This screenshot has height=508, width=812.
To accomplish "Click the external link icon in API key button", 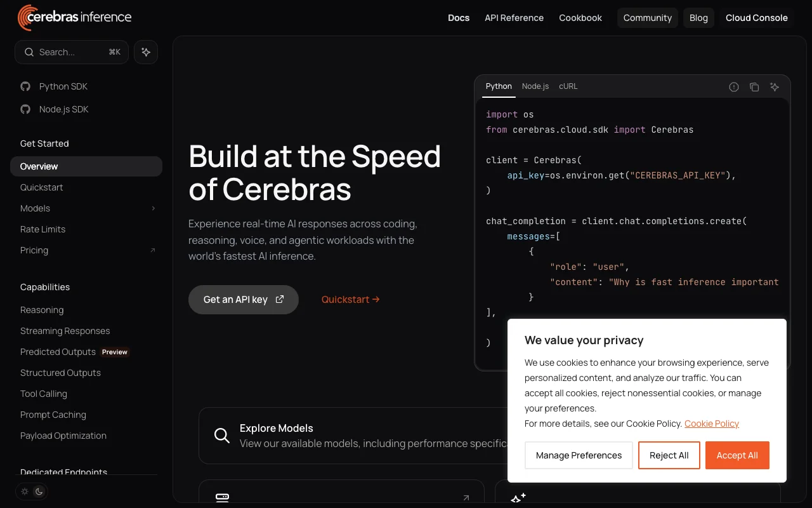I will [280, 300].
